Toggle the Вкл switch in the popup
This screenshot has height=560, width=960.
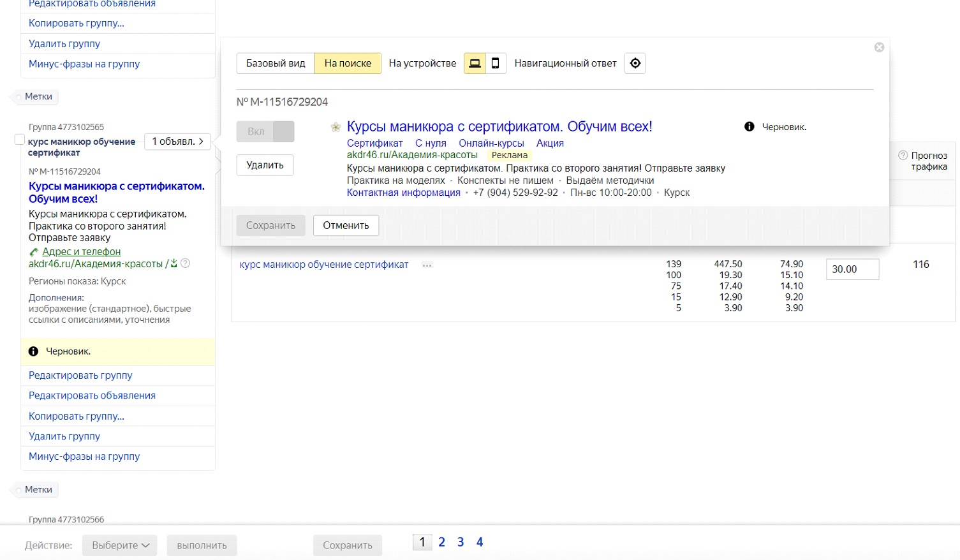[x=265, y=131]
